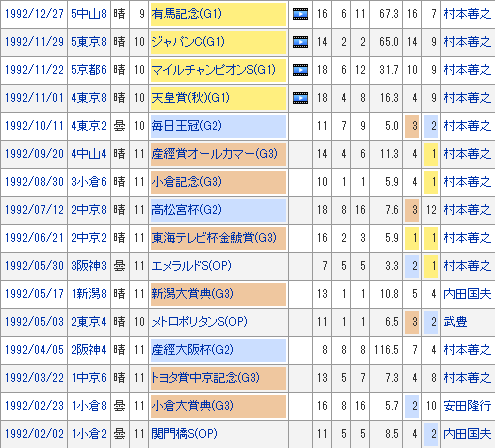Open the 1新潟8 meeting link
The image size is (495, 448).
point(89,294)
